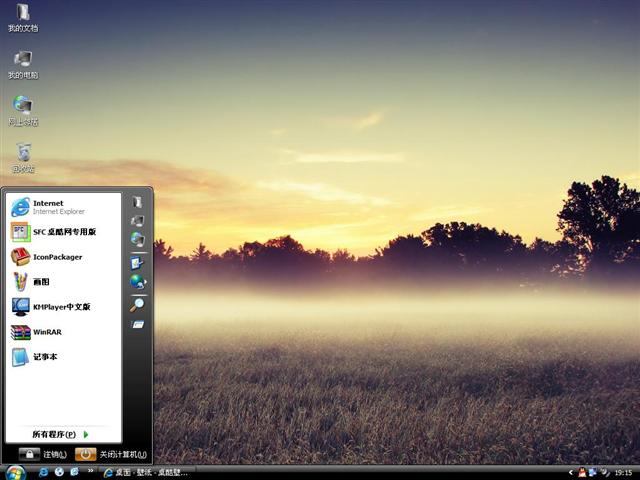Open the Run icon in Start menu sidebar
This screenshot has height=480, width=640.
coord(138,325)
